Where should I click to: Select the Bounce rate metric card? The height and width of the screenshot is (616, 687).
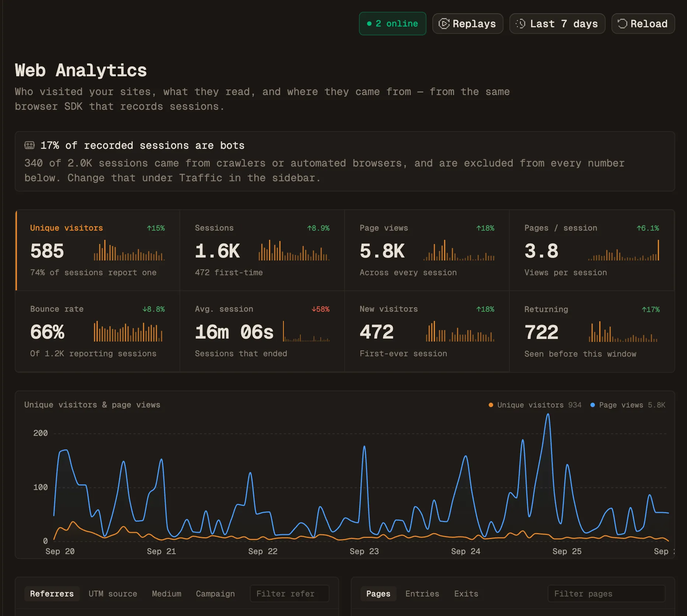[x=97, y=332]
